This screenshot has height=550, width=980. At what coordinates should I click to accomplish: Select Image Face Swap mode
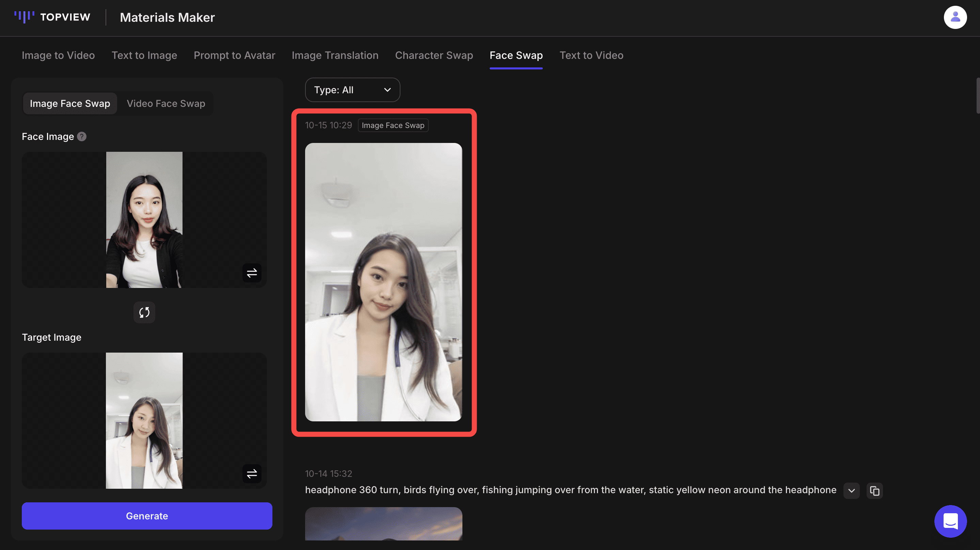point(70,103)
